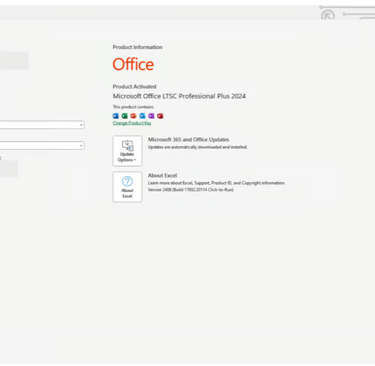Expand the dropdown beside the Change Product Key link

(81, 125)
